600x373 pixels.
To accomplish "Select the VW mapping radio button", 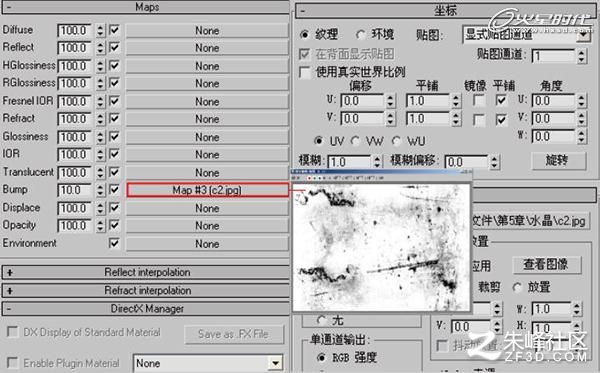I will [356, 141].
